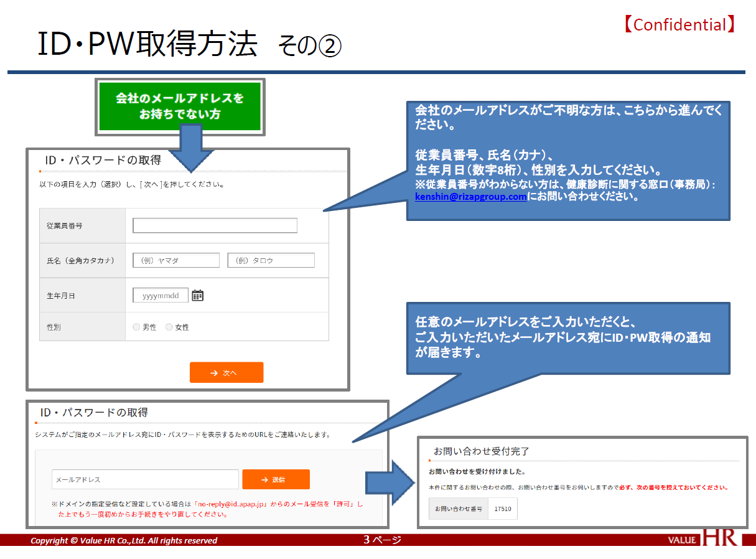Viewport: 756px width, 559px height.
Task: Select the 女性 radio button
Action: point(169,327)
